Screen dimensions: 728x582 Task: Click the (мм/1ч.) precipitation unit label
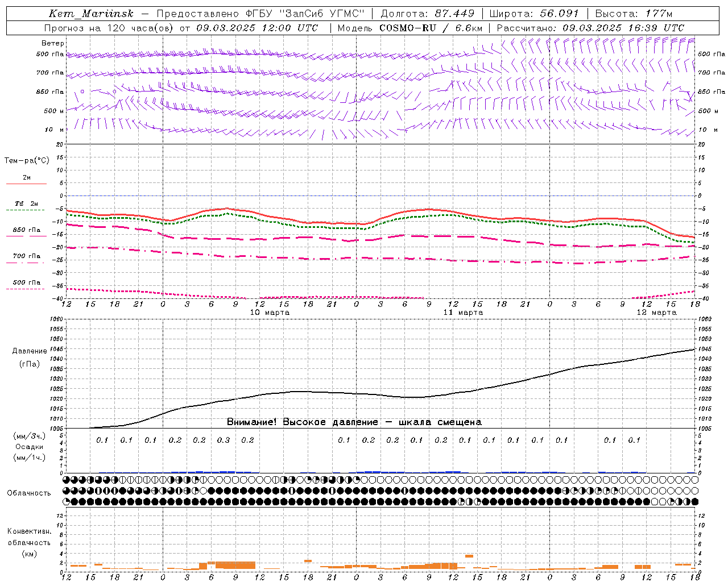pyautogui.click(x=30, y=458)
